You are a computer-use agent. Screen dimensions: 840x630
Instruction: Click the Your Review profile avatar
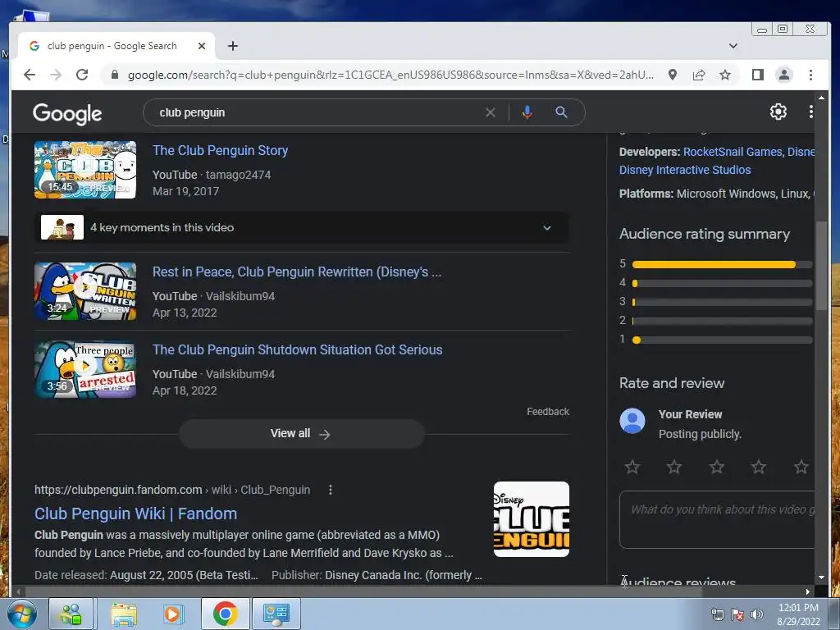pyautogui.click(x=632, y=421)
